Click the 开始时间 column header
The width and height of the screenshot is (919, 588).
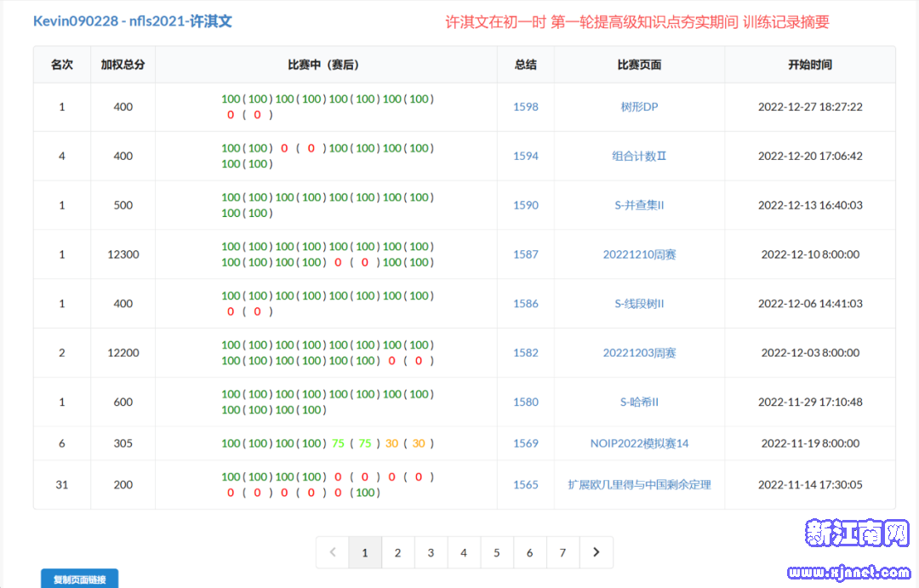tap(809, 65)
